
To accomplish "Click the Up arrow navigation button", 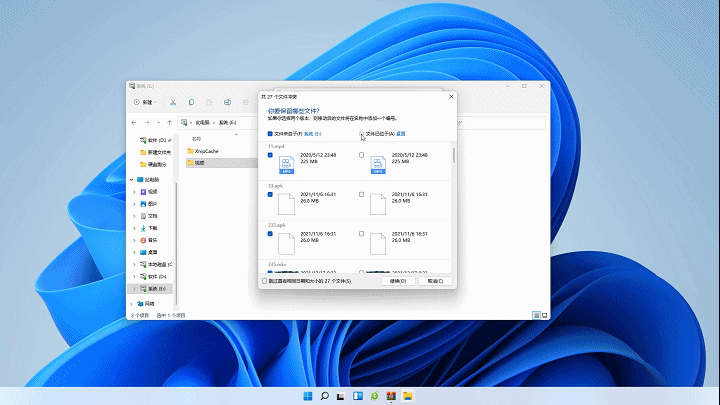I will [x=170, y=122].
